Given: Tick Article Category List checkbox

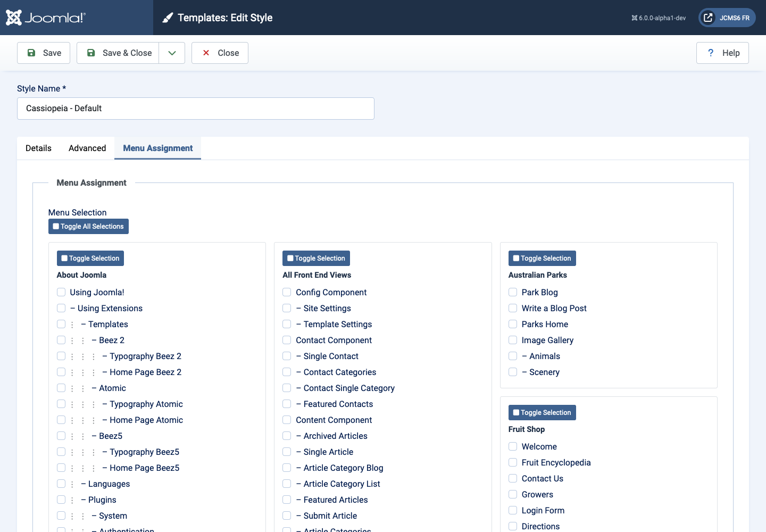Looking at the screenshot, I should pos(287,484).
